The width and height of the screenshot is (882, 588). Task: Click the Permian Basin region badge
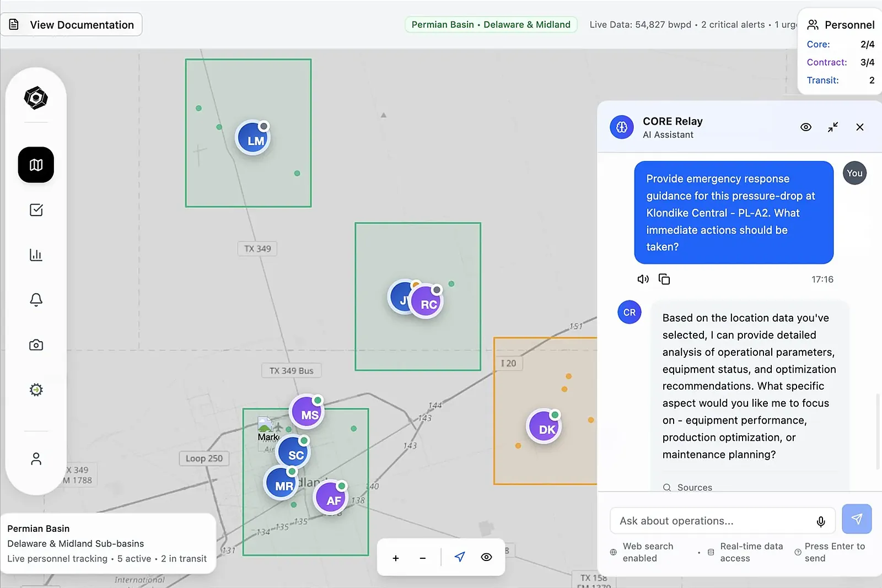point(491,25)
